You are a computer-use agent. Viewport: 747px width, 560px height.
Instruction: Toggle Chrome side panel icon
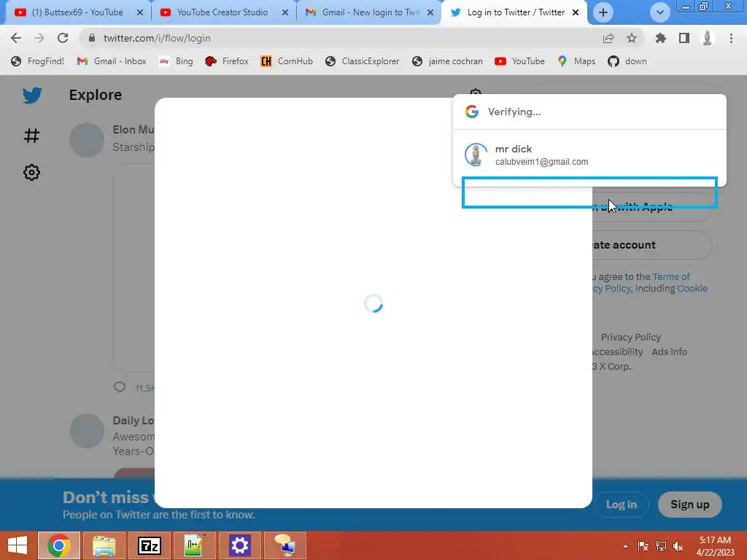coord(684,38)
